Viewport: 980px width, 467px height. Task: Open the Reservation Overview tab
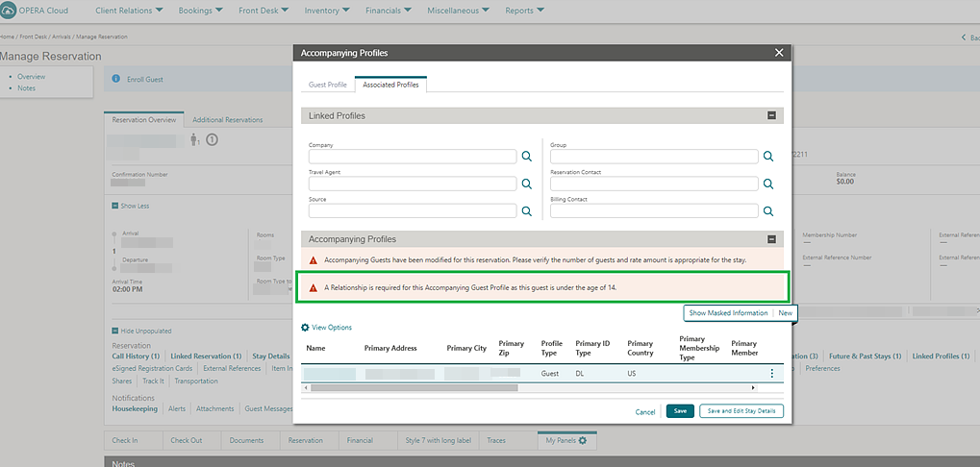click(144, 120)
